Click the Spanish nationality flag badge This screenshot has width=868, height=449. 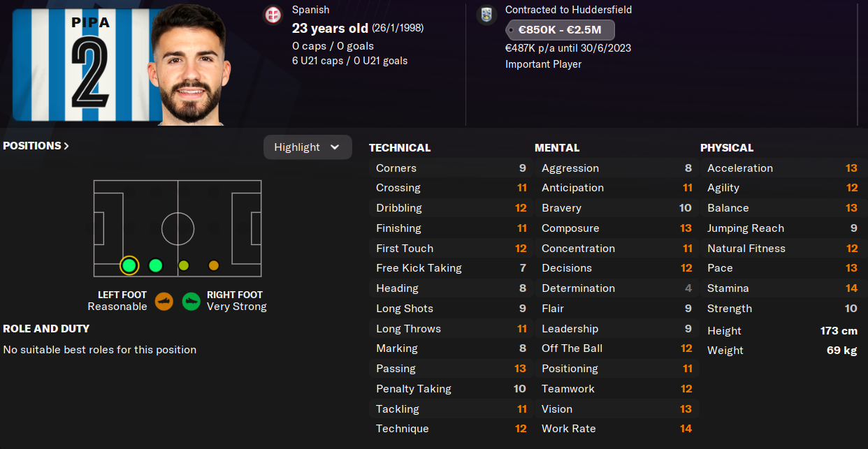point(273,15)
